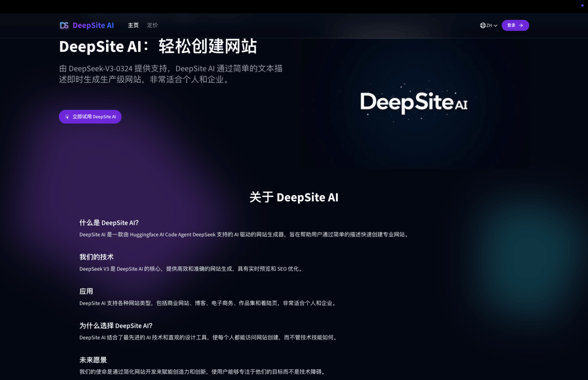The height and width of the screenshot is (380, 588).
Task: Click the DS logo icon in header
Action: (x=64, y=25)
